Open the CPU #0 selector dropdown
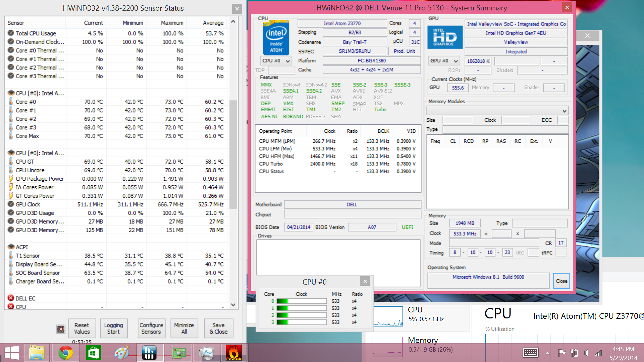The width and height of the screenshot is (644, 362). click(x=276, y=61)
